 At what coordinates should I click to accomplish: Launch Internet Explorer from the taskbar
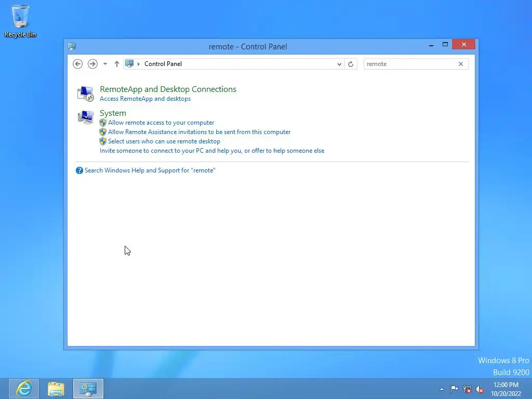[x=24, y=389]
